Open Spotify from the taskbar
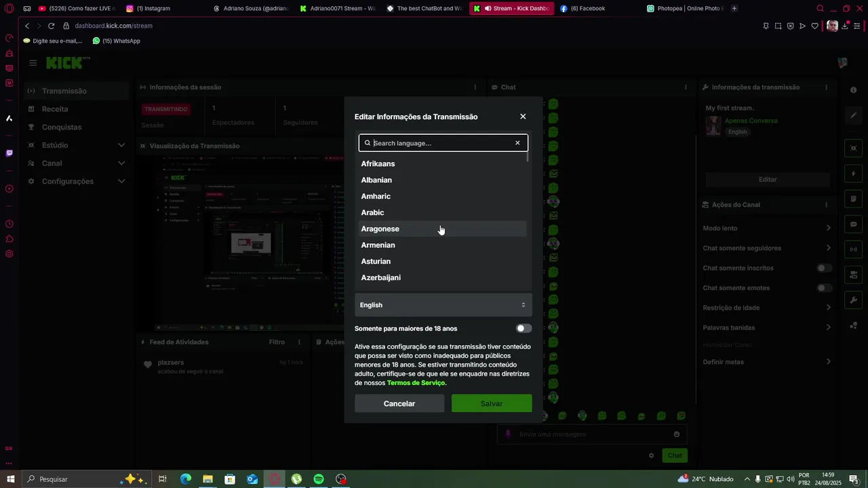The width and height of the screenshot is (868, 488). (319, 479)
